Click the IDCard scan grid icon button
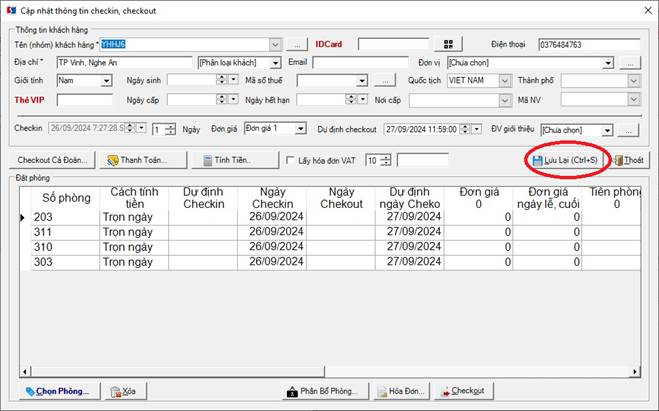The width and height of the screenshot is (659, 411). coord(448,44)
